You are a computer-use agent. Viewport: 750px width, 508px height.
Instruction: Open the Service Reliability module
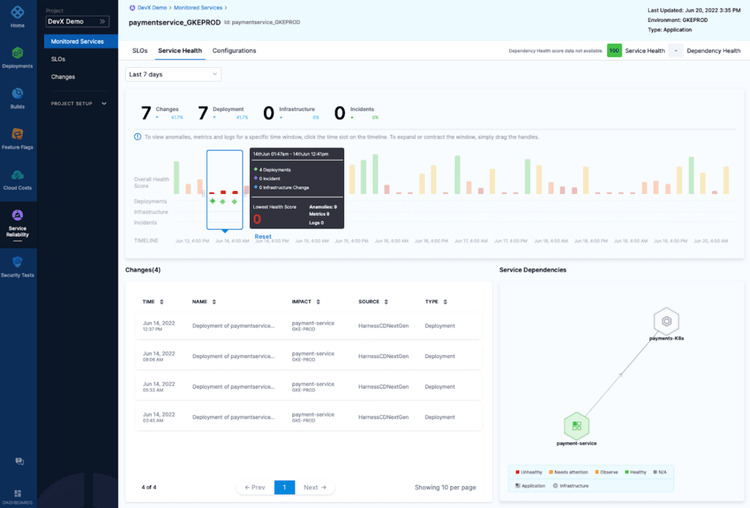(x=17, y=223)
